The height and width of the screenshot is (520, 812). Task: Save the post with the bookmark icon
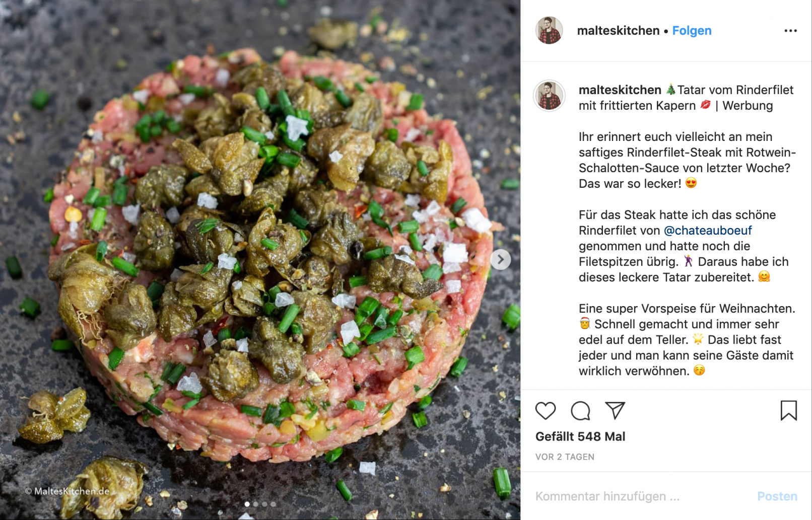(x=788, y=410)
